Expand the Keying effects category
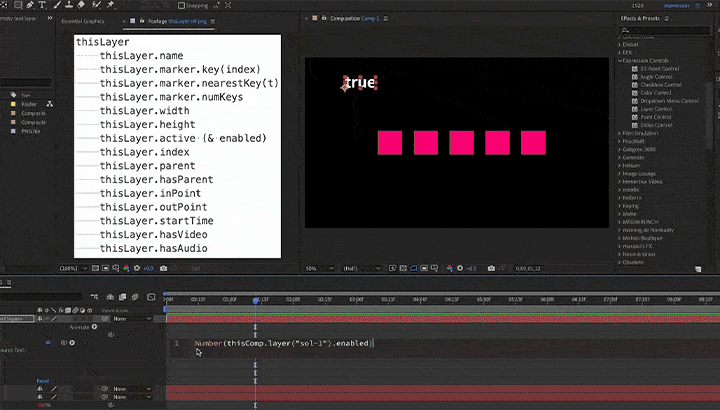 point(619,206)
